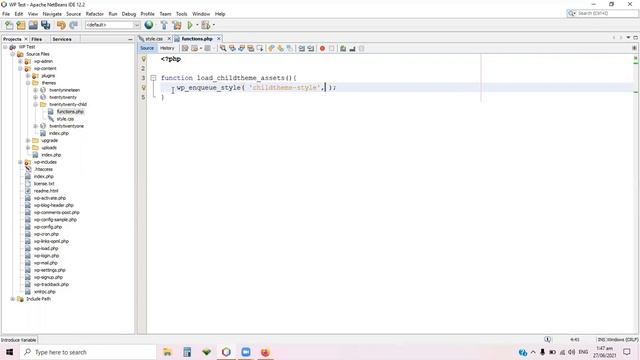Show the open documents list dropdown
This screenshot has height=360, width=640.
tap(628, 38)
